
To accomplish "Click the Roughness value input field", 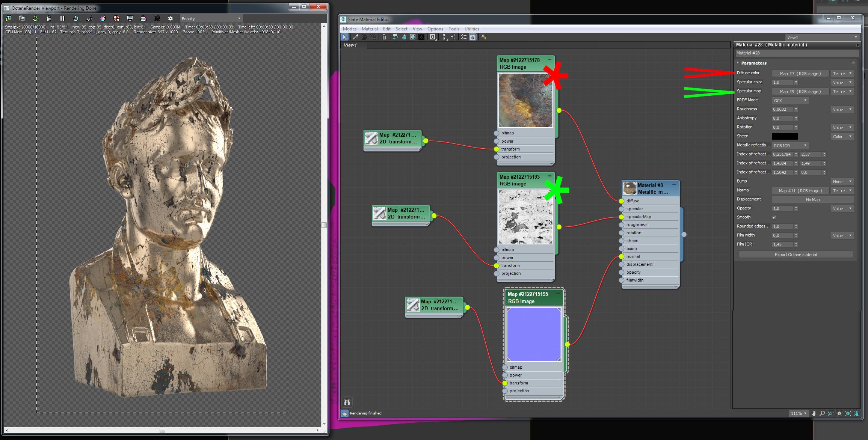I will coord(782,109).
